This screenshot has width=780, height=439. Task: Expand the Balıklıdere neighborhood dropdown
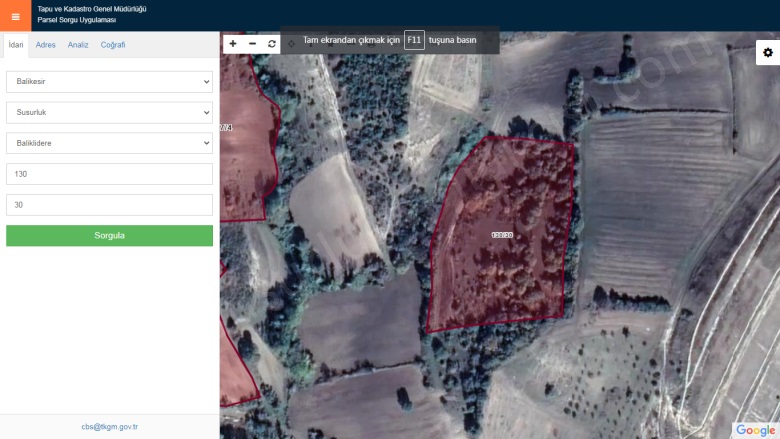(109, 143)
